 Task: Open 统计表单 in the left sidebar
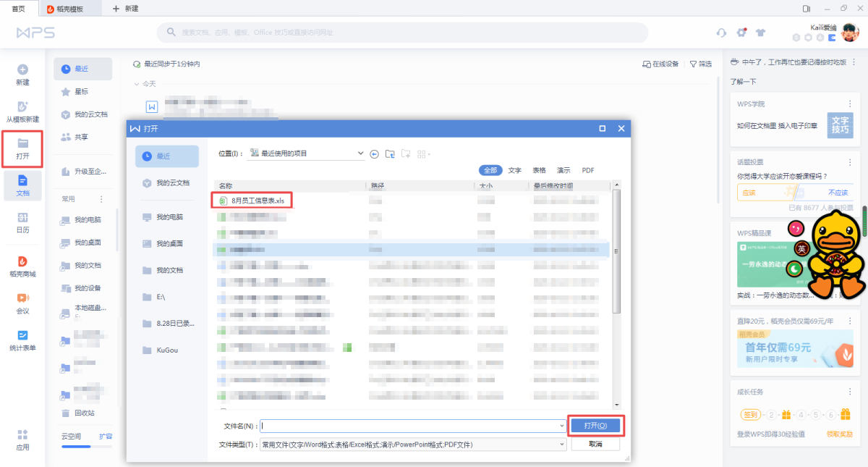(x=22, y=340)
